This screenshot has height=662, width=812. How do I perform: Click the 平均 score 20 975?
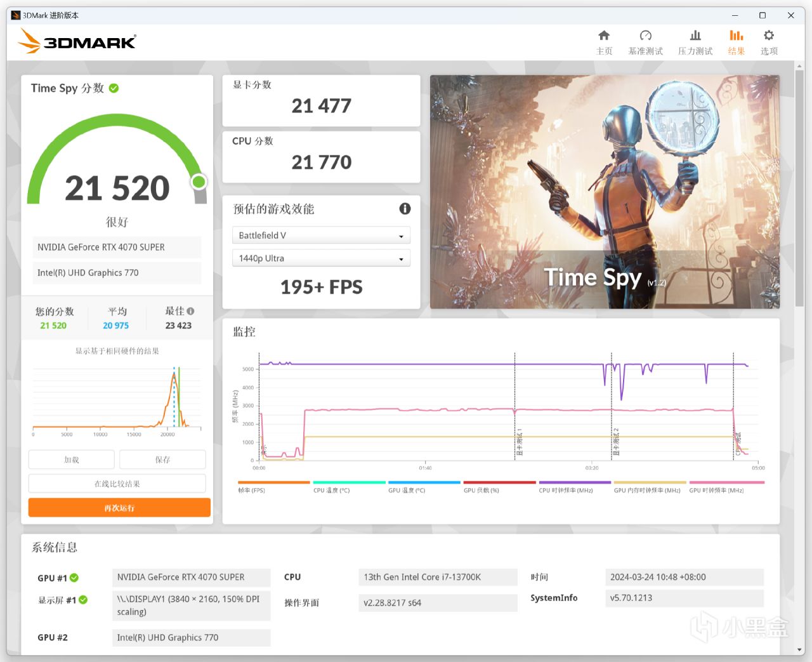[x=115, y=326]
